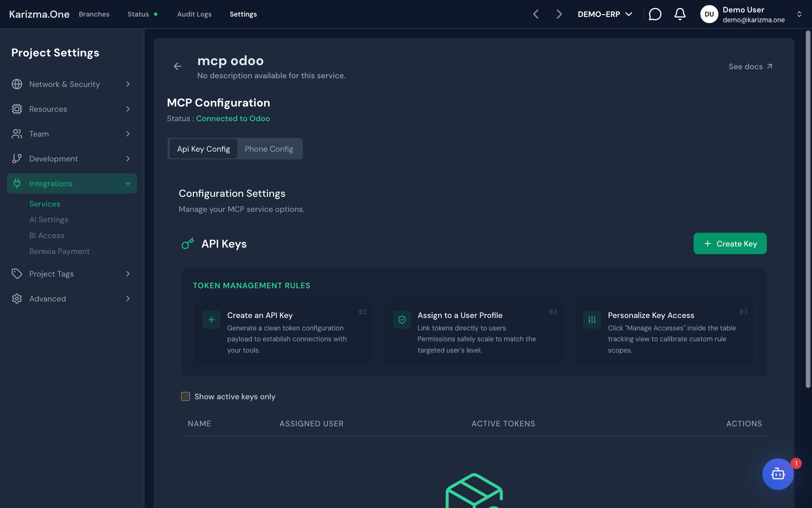Click the Team people icon
This screenshot has width=812, height=508.
17,134
